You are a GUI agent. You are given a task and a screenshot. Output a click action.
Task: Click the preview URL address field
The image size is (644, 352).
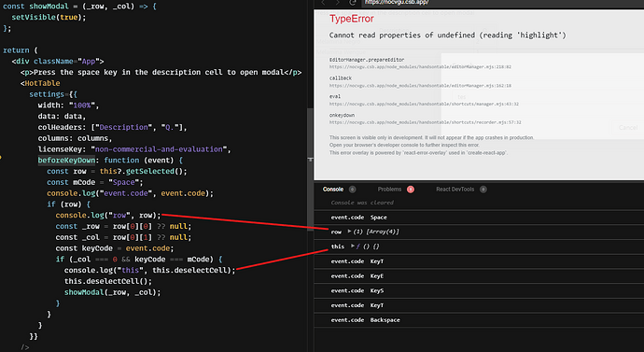tap(502, 3)
